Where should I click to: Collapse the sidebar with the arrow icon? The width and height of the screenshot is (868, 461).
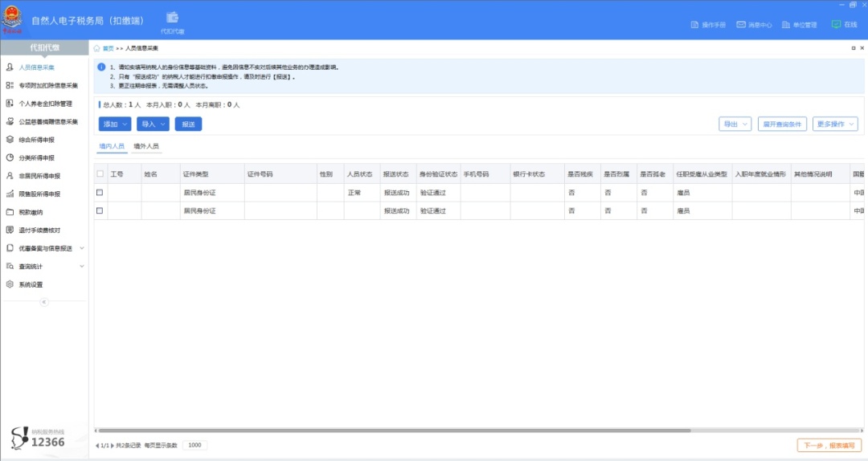(x=44, y=302)
